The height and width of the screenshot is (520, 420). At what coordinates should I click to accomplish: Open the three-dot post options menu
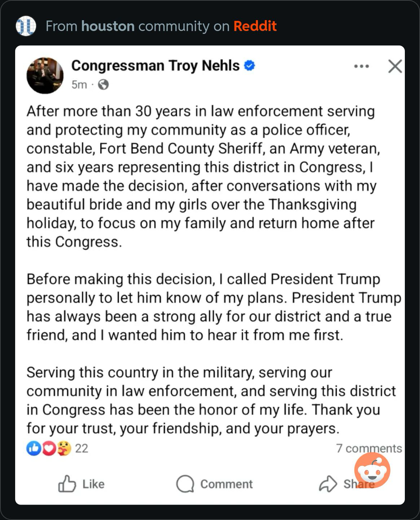coord(361,66)
